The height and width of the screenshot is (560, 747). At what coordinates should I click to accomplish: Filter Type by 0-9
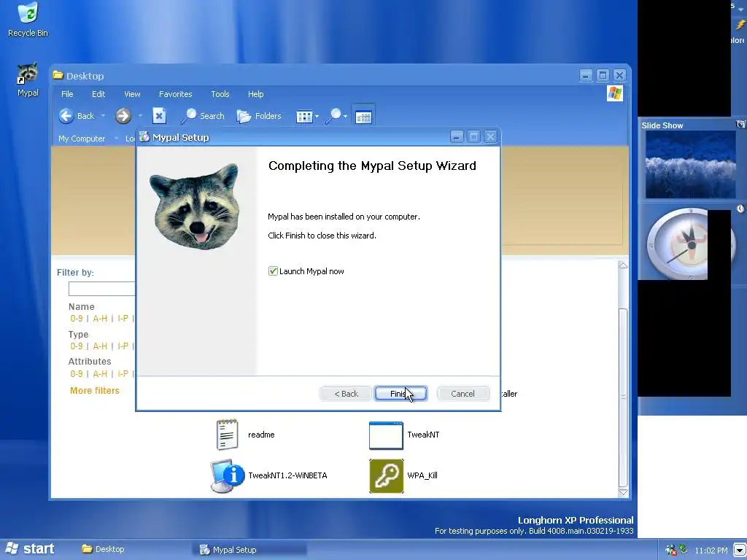[x=76, y=346]
